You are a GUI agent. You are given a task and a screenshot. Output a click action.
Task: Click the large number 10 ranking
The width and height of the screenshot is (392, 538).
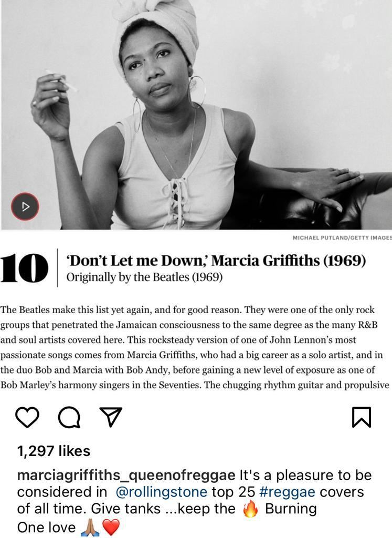[24, 268]
